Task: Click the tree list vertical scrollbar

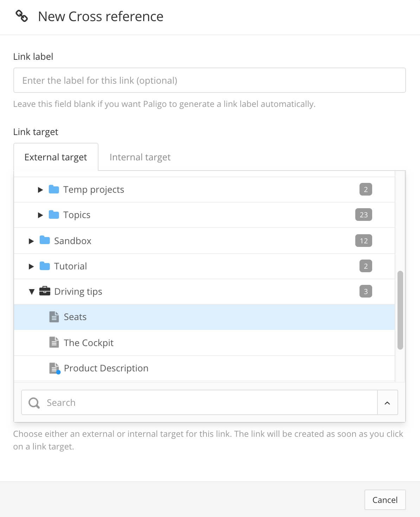Action: pos(400,309)
